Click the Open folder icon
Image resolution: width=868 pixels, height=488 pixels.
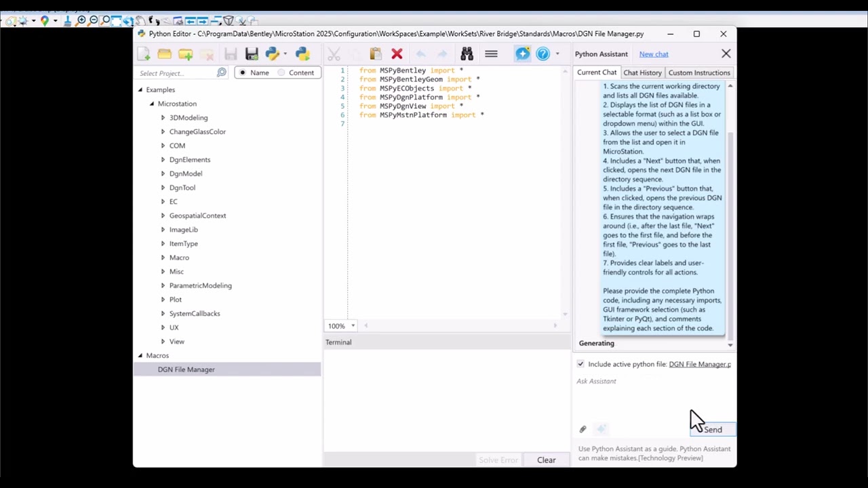(164, 54)
